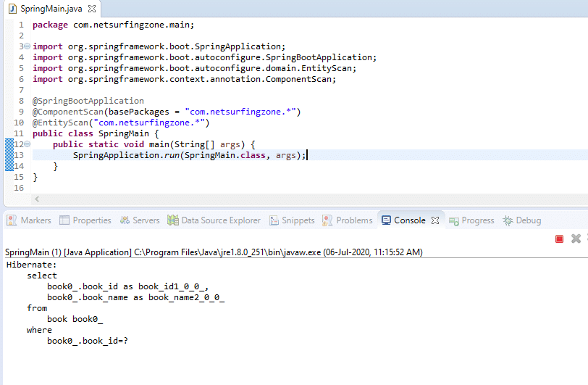The image size is (588, 385).
Task: Close the SpringMain.java editor tab
Action: pos(92,9)
